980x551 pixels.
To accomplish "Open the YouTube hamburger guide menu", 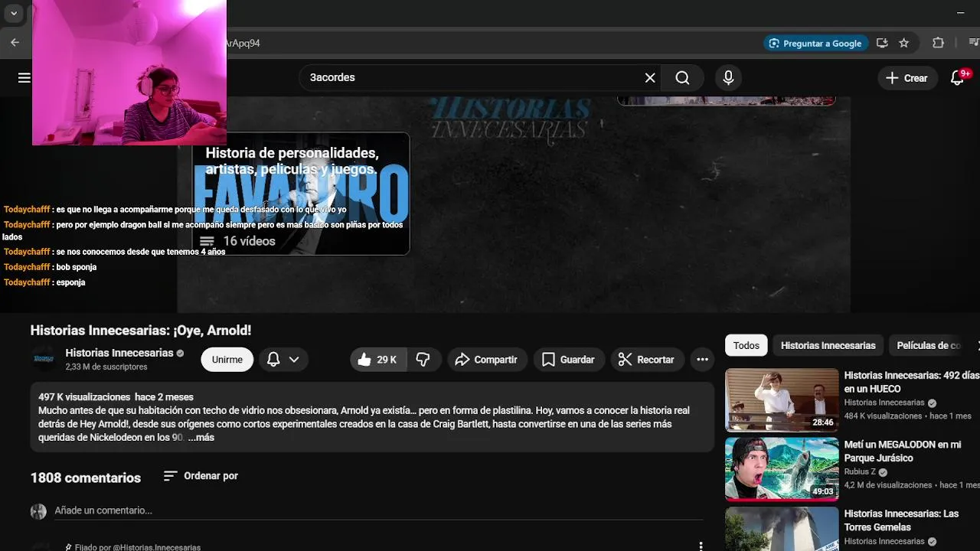I will point(24,77).
